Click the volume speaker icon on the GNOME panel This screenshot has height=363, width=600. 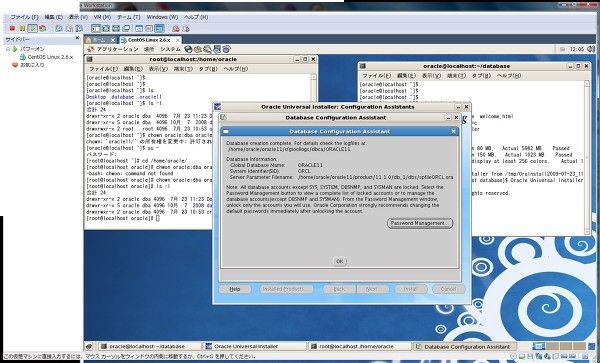pyautogui.click(x=590, y=49)
